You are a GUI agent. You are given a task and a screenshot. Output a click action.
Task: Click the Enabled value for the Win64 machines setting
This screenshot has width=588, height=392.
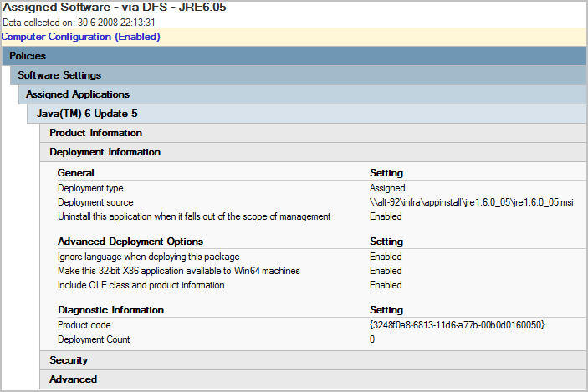(386, 271)
